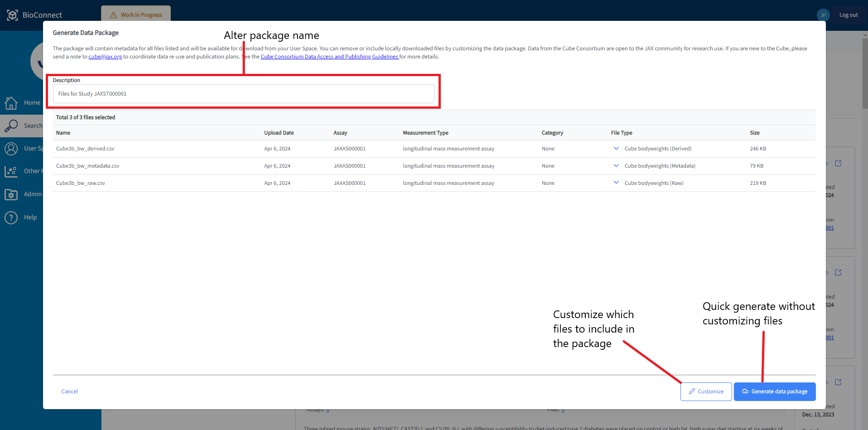The width and height of the screenshot is (868, 430).
Task: Open the cube@jax.org email link
Action: click(x=105, y=57)
